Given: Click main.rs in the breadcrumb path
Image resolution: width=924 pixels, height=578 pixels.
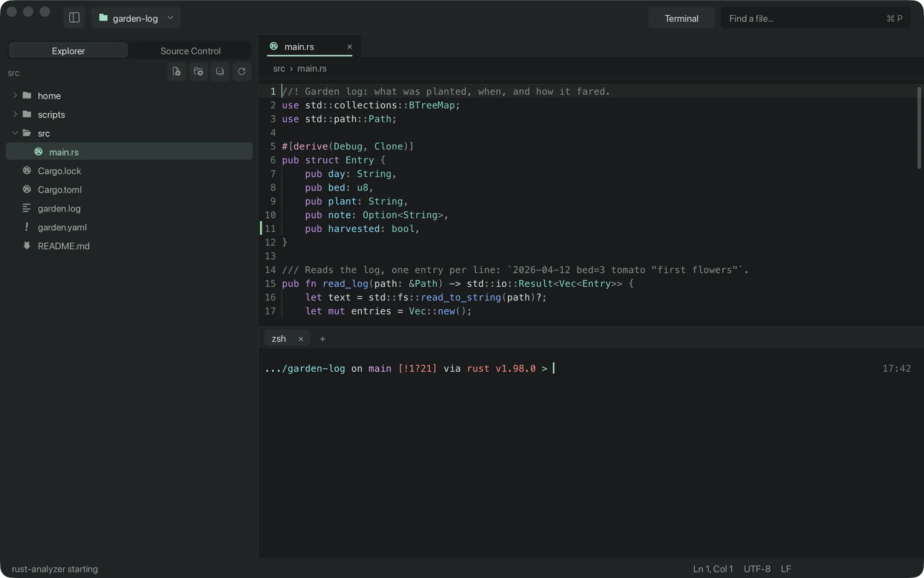Looking at the screenshot, I should coord(312,68).
